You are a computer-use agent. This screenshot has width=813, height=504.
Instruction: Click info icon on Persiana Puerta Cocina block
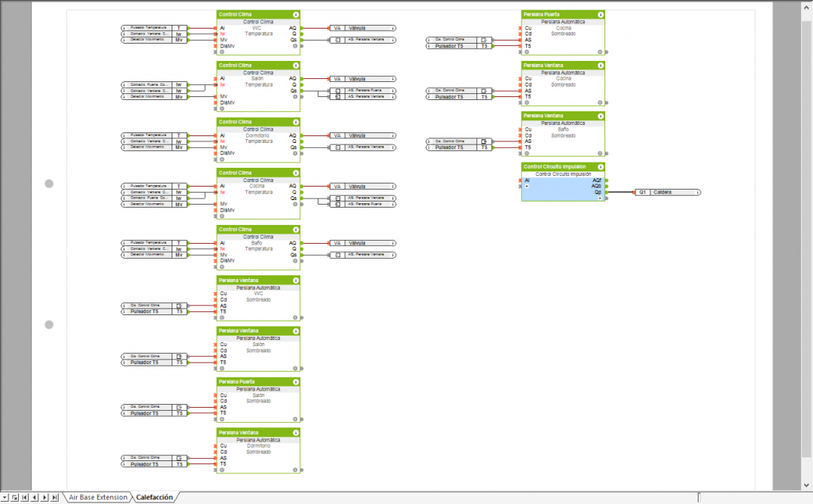[x=601, y=14]
